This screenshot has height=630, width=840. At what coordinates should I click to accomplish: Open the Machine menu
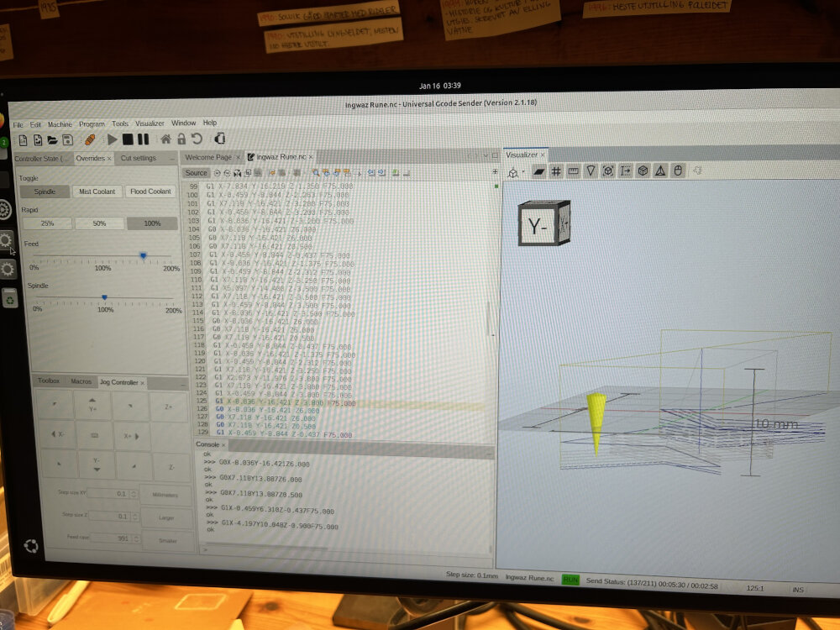[x=60, y=123]
